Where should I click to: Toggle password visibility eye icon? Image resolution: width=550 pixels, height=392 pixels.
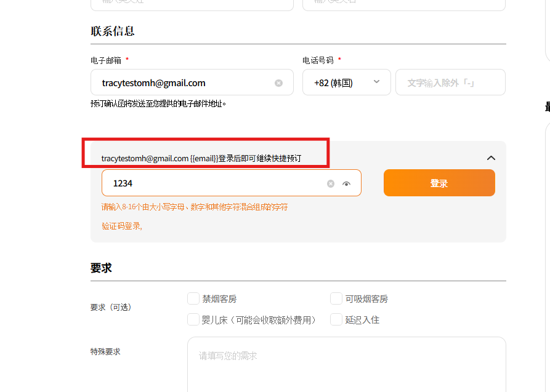coord(346,184)
